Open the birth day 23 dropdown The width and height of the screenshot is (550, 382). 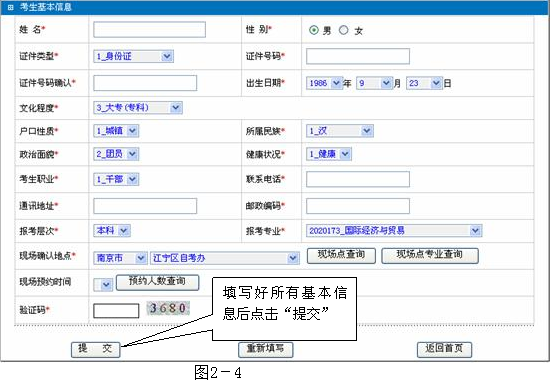click(424, 83)
